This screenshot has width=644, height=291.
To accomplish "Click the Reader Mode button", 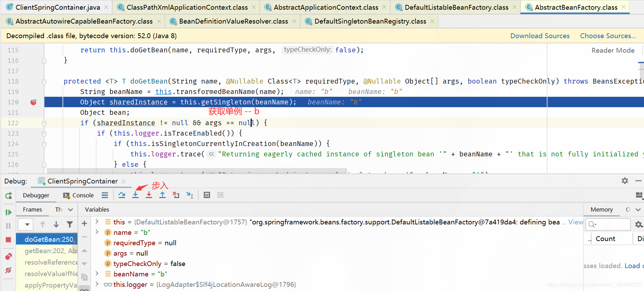I will pos(613,50).
